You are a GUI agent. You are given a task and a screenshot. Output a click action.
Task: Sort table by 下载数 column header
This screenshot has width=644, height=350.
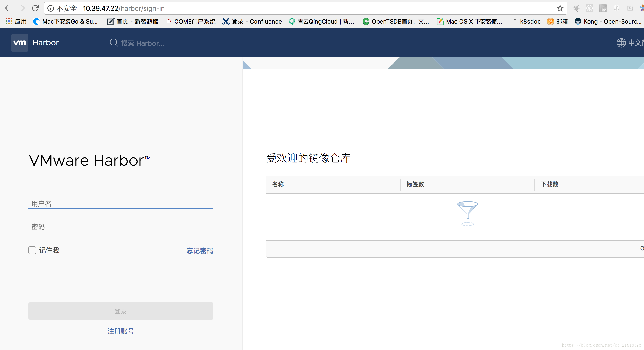click(549, 184)
